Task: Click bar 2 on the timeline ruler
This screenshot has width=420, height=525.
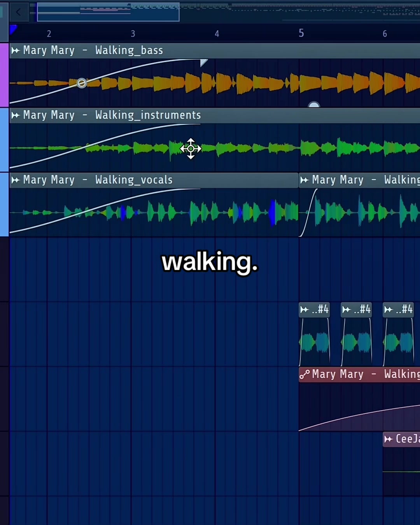Action: (49, 34)
